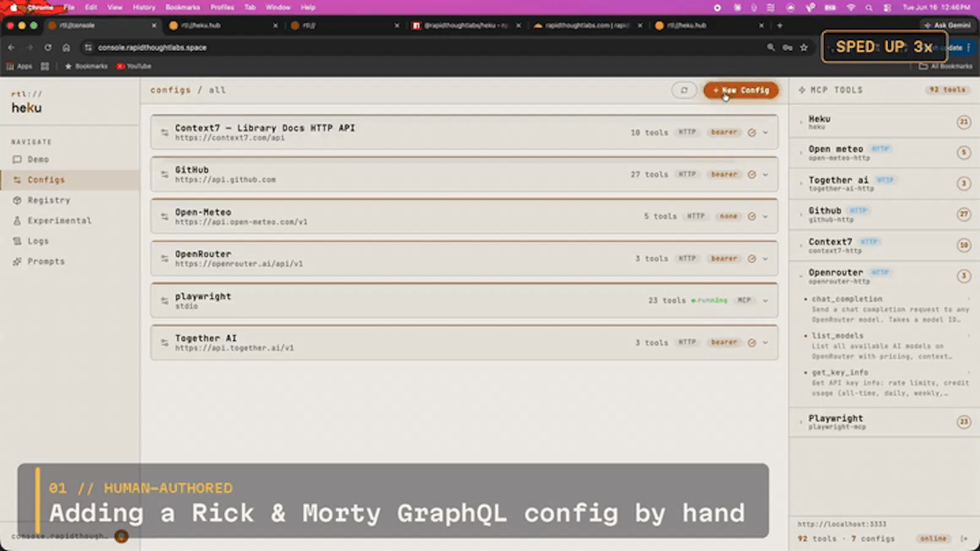Click the logout icon beside online status
This screenshot has height=551, width=980.
(964, 539)
